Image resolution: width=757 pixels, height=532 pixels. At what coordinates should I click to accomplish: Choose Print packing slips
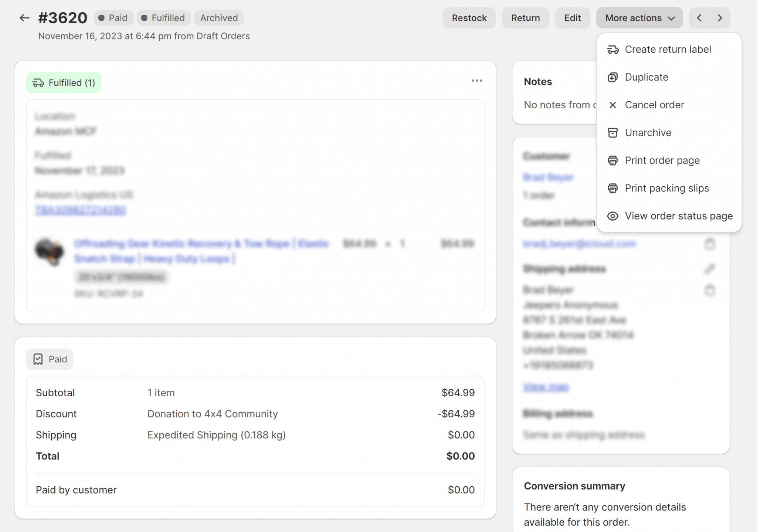[666, 188]
